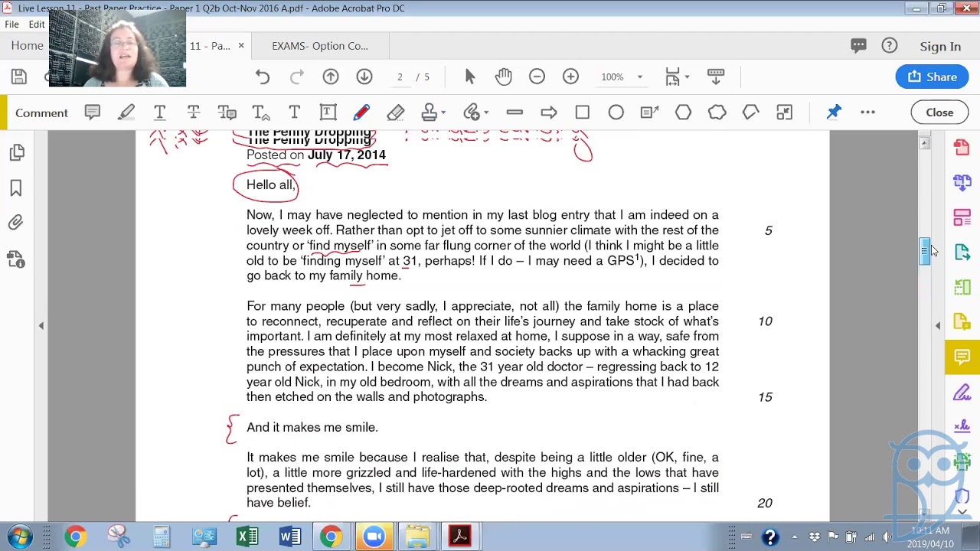Choose the polygon shape tool

[x=684, y=112]
